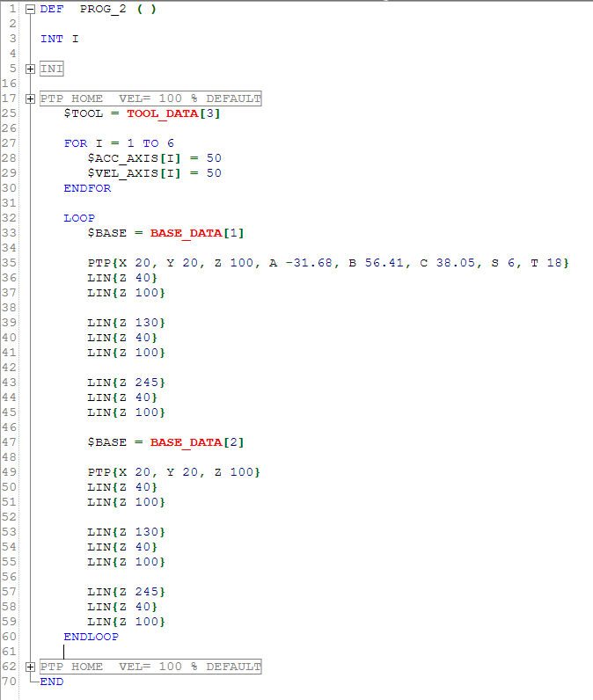The width and height of the screenshot is (593, 700).
Task: Click '50' value on line 28
Action: 214,158
